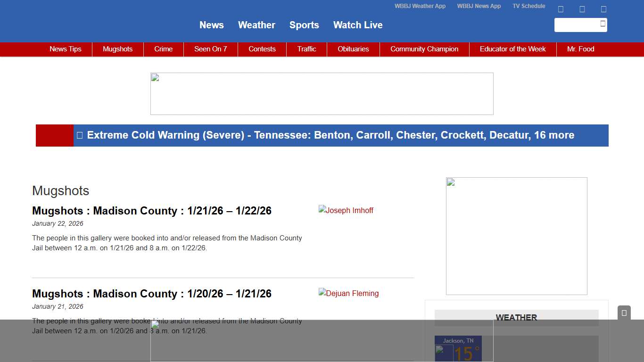This screenshot has height=362, width=644.
Task: Open the Sports section from the top nav
Action: 304,25
